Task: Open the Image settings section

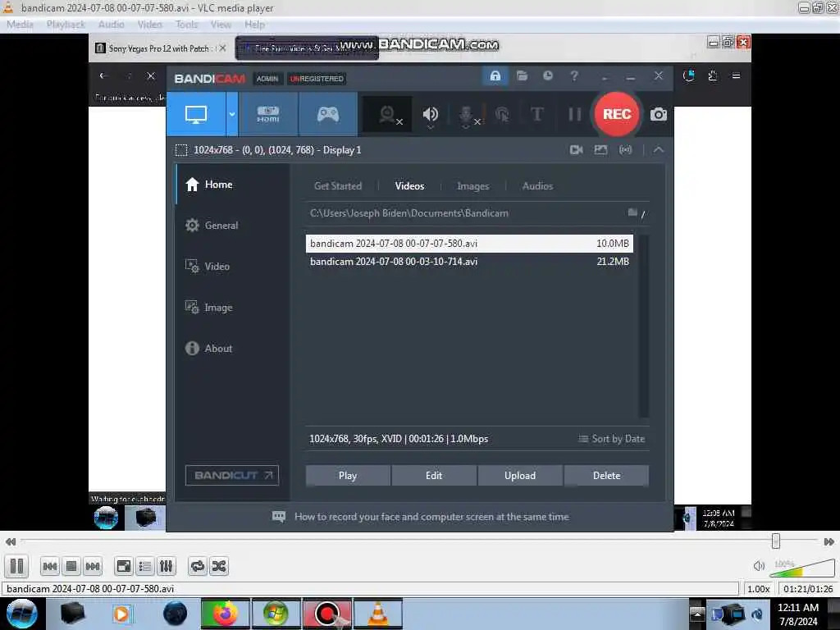Action: pos(233,308)
